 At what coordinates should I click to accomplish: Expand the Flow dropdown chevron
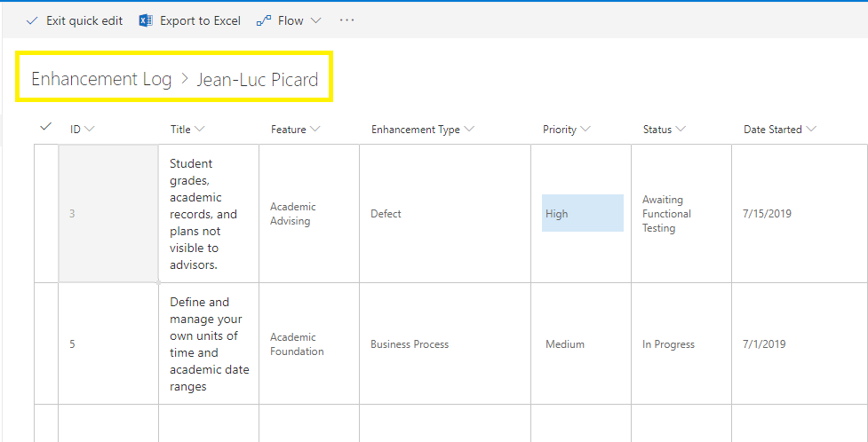click(x=316, y=20)
